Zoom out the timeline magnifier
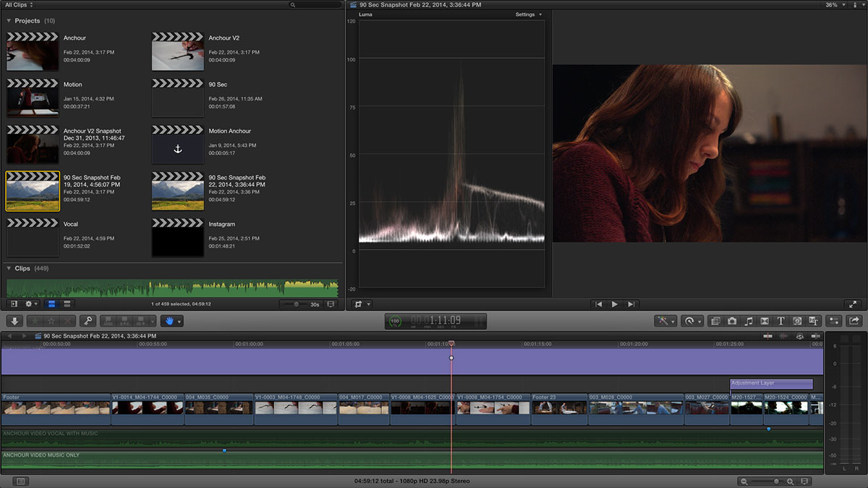Image resolution: width=868 pixels, height=488 pixels. [744, 481]
